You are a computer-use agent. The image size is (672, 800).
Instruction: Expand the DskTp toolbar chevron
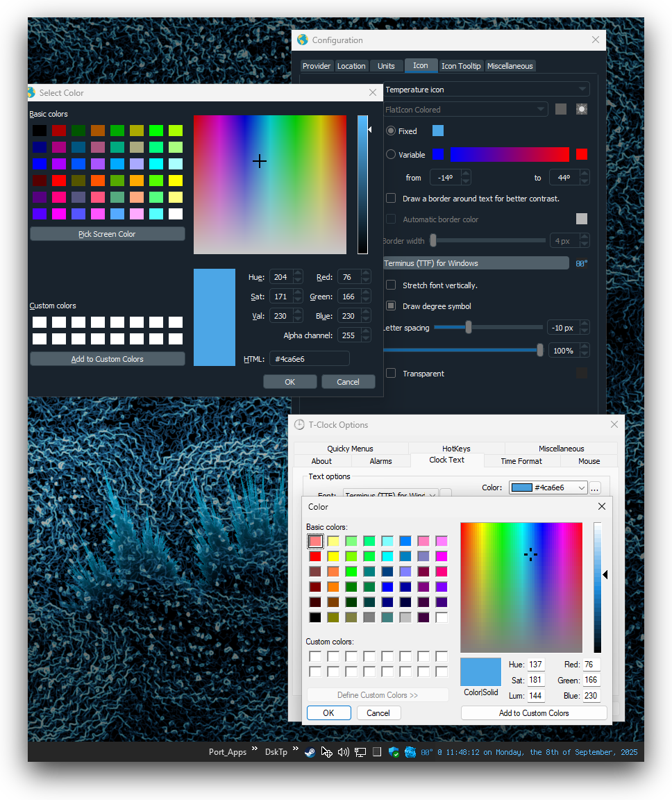[295, 749]
